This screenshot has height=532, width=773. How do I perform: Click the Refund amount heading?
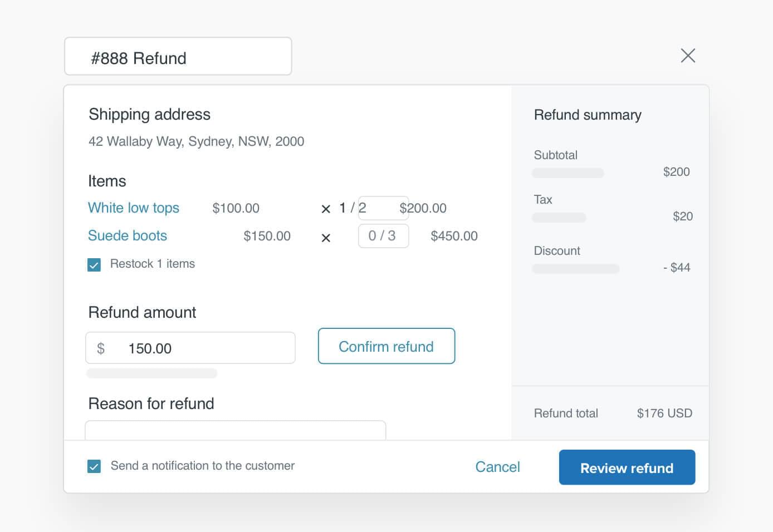143,312
